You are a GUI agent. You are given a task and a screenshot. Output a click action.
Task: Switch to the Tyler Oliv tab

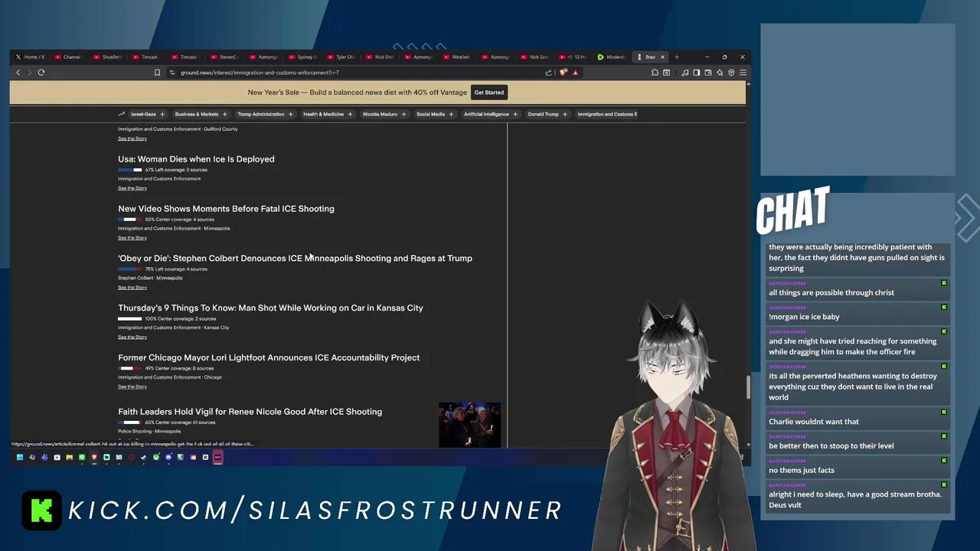click(341, 57)
